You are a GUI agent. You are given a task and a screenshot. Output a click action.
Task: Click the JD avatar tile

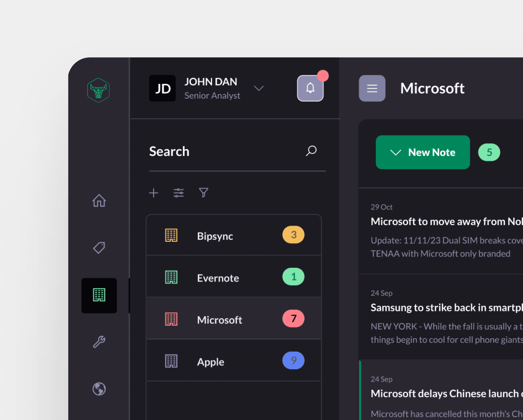point(163,88)
